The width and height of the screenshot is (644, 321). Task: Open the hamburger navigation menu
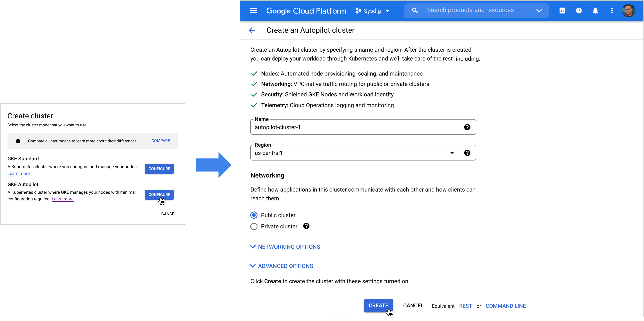click(x=253, y=10)
